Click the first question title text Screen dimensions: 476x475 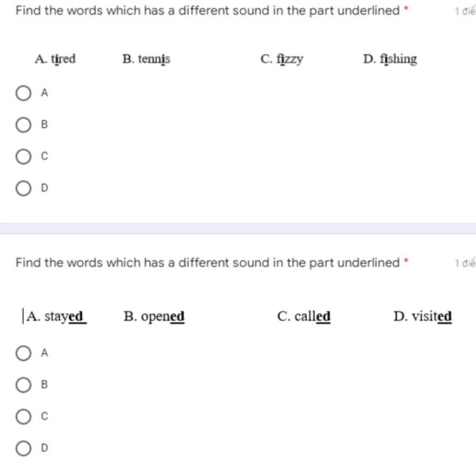pyautogui.click(x=208, y=11)
